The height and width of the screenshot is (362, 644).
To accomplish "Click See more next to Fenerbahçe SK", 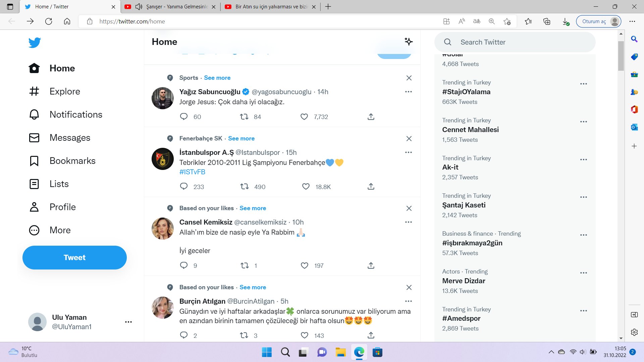I will pyautogui.click(x=241, y=138).
